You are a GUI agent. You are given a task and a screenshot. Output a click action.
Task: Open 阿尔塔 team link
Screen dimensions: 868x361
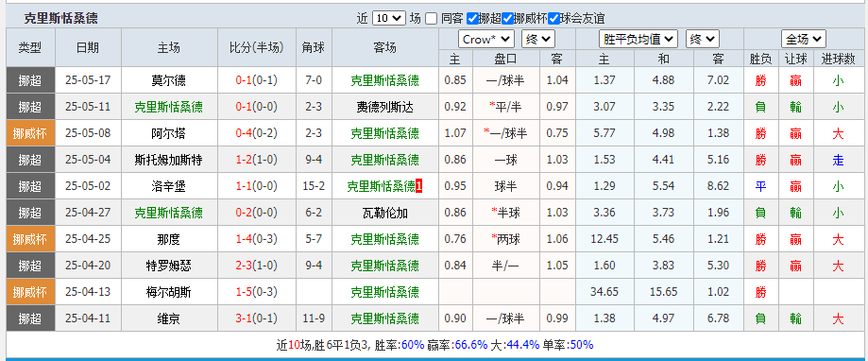point(168,133)
